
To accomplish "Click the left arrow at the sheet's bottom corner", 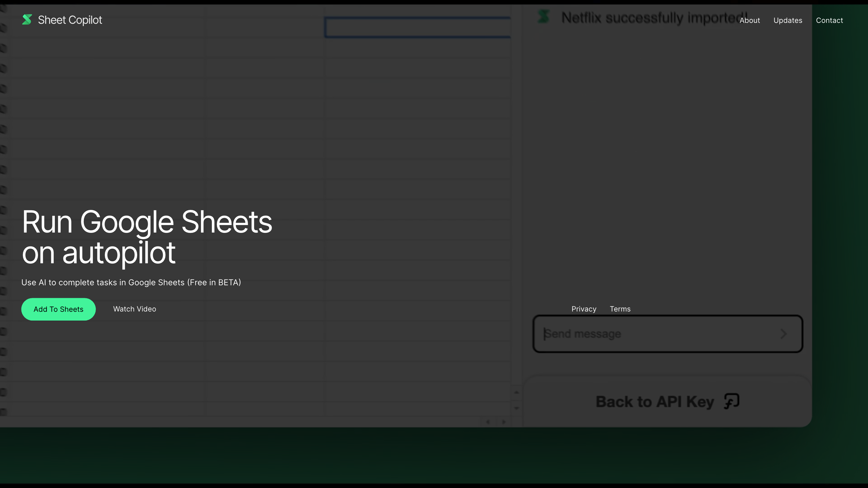I will 488,422.
